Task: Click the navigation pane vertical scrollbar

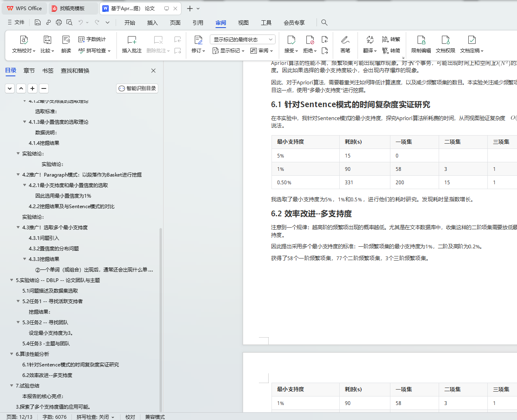Action: point(161,321)
